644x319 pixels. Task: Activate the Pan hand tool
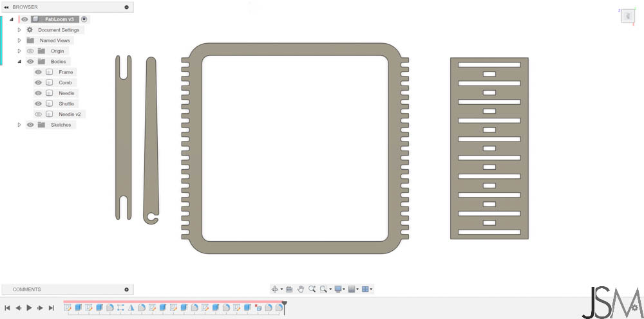point(301,289)
